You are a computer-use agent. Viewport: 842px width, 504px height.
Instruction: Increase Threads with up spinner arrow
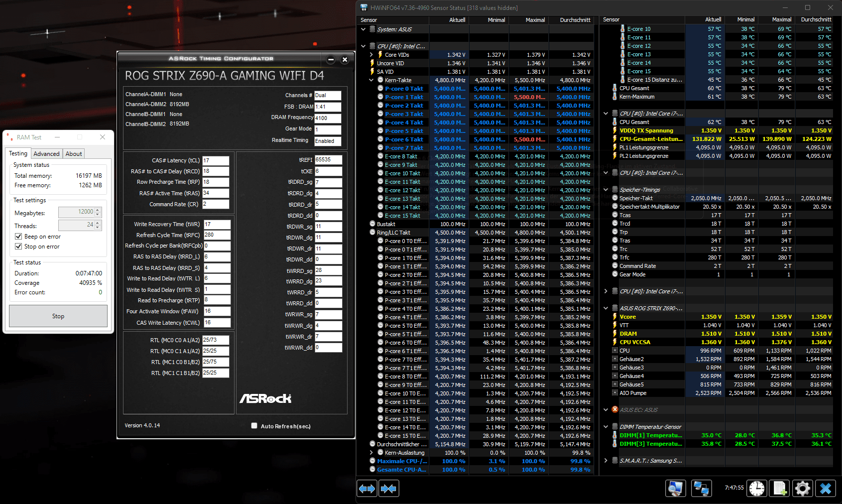click(x=98, y=223)
